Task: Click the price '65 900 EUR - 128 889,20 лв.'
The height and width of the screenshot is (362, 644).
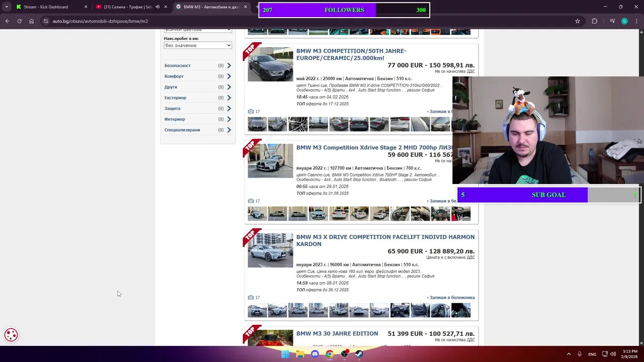Action: pos(431,251)
